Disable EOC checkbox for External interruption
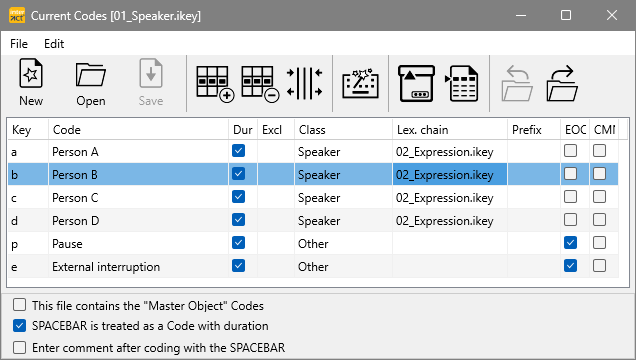Screen dimensions: 636x360 570,266
